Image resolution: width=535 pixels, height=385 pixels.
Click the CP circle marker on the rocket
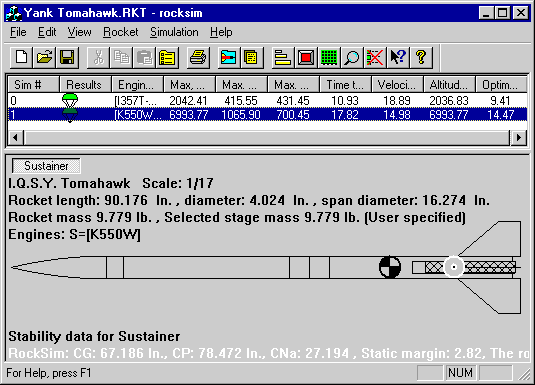[454, 267]
